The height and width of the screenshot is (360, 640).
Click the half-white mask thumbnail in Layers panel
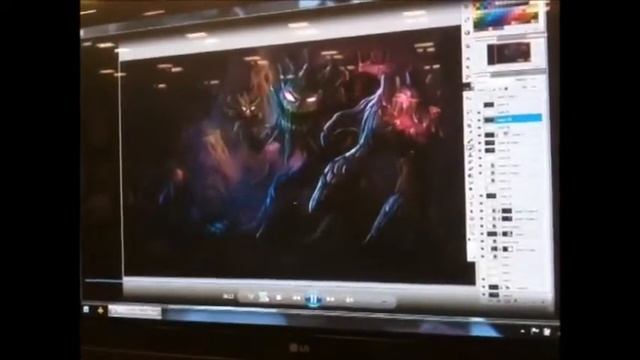tap(508, 249)
